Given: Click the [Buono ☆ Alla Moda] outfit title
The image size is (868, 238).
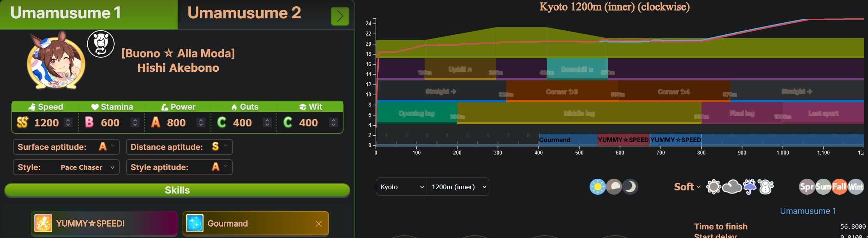Looking at the screenshot, I should click(x=178, y=53).
